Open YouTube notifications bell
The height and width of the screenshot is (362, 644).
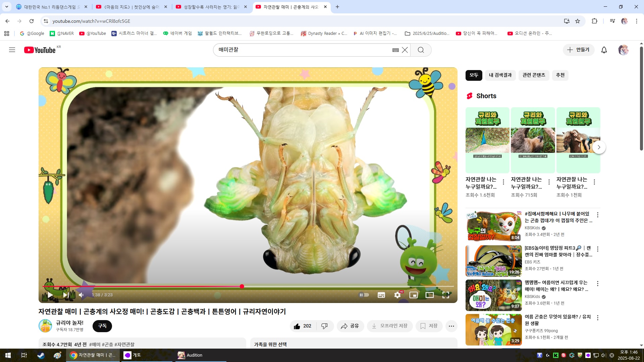(604, 50)
